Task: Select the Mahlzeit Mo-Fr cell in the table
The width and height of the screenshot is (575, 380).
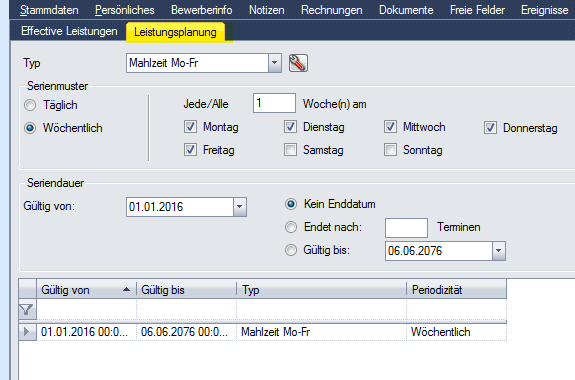Action: point(322,332)
